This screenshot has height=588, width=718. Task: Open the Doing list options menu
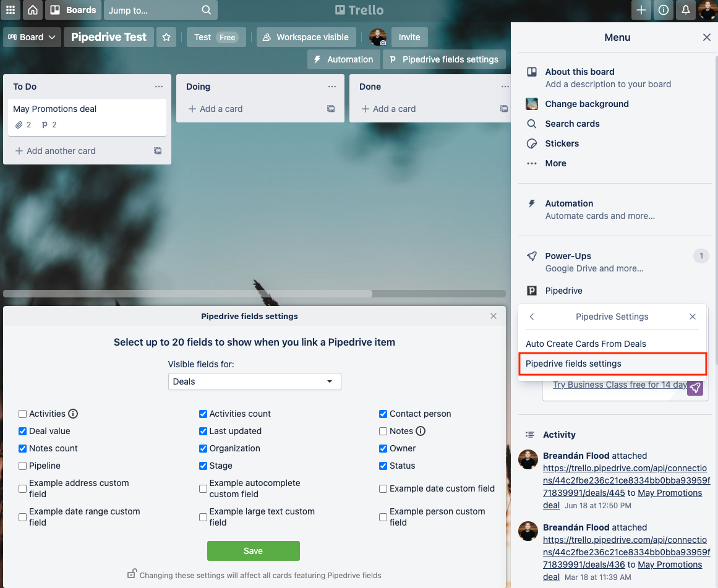pos(332,87)
